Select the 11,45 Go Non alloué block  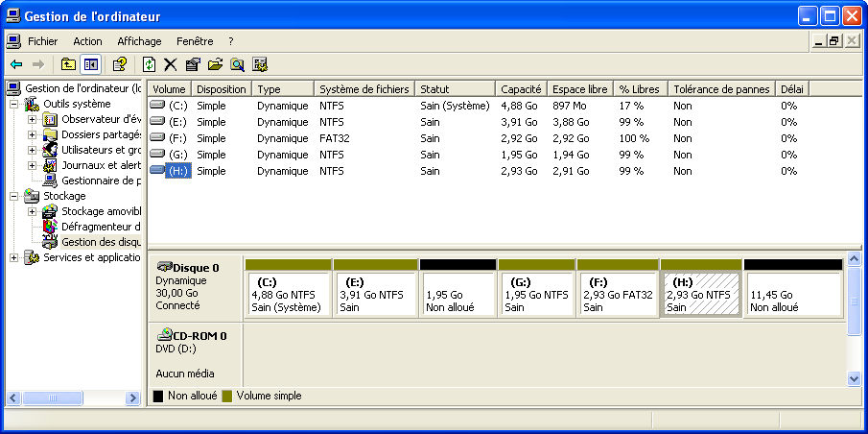point(793,288)
